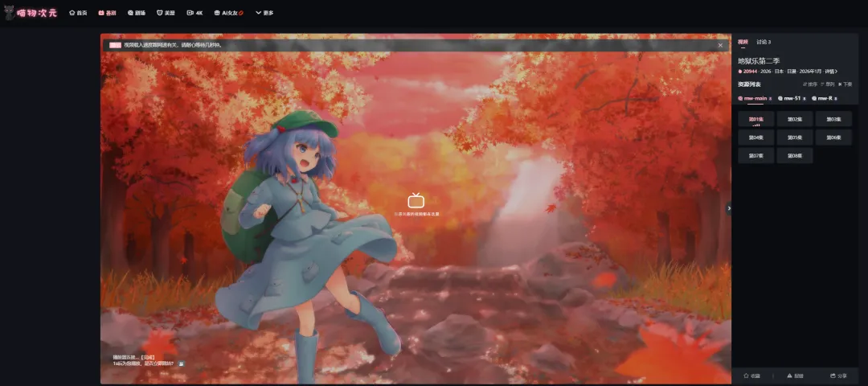This screenshot has height=386, width=868.
Task: Switch to the 讨论 discussion tab
Action: (x=764, y=42)
